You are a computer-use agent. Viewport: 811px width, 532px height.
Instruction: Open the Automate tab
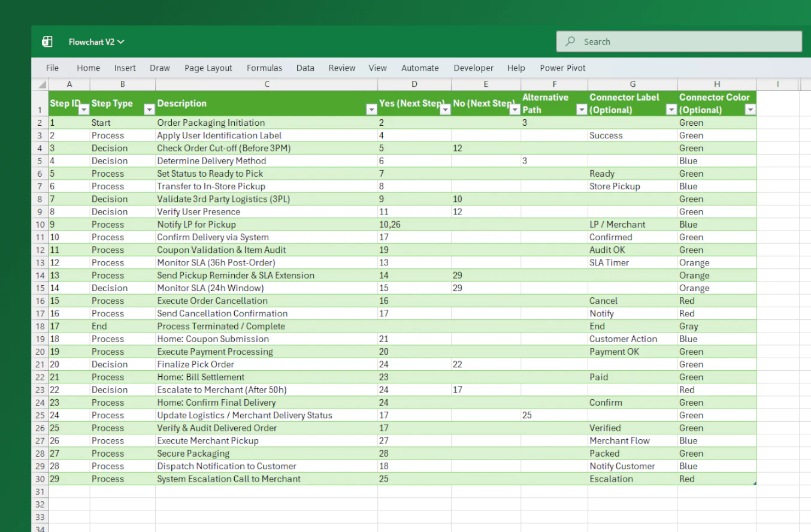[x=420, y=68]
